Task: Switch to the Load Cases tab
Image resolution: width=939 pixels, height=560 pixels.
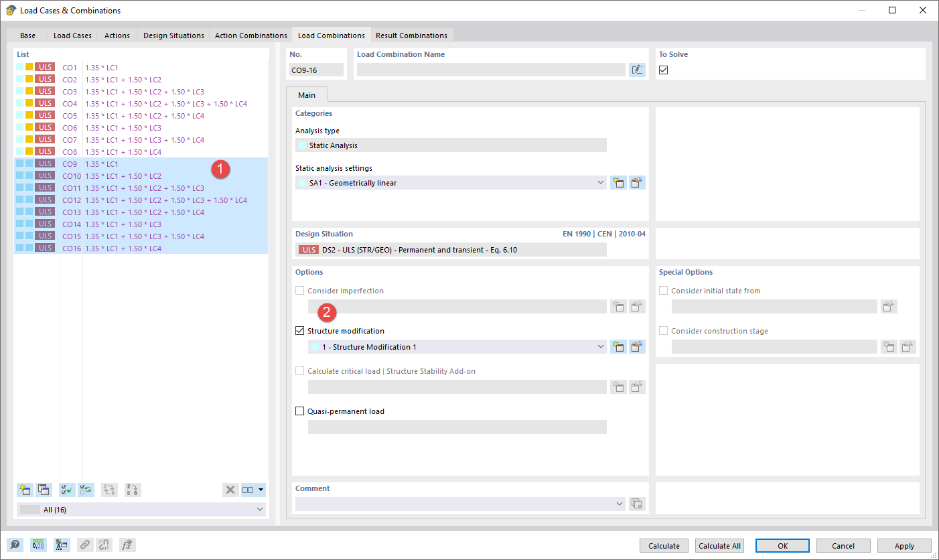Action: [72, 36]
